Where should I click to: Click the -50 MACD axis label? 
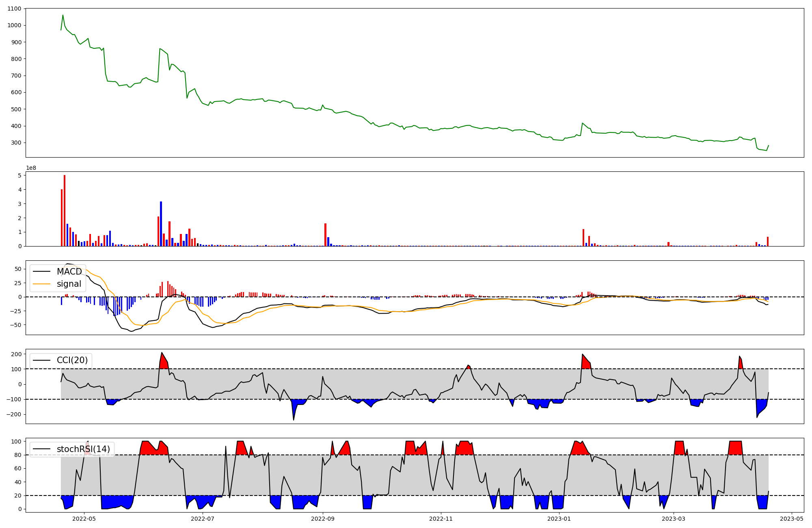point(15,325)
